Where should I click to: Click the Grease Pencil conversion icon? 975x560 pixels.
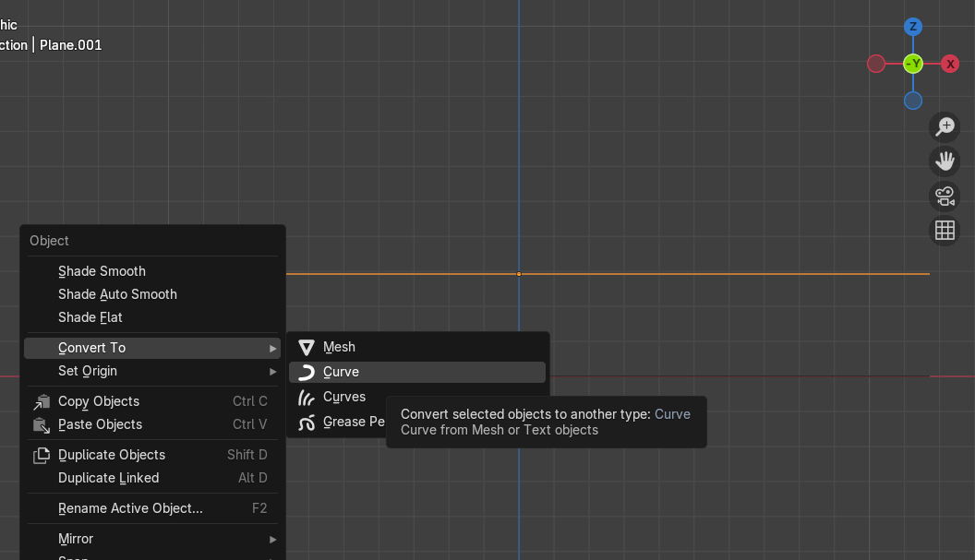pos(307,423)
